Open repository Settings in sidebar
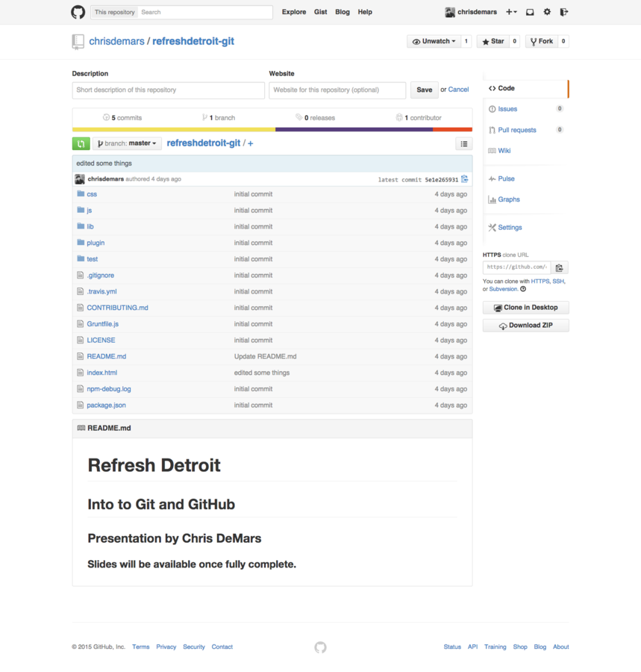The height and width of the screenshot is (672, 641). 510,228
